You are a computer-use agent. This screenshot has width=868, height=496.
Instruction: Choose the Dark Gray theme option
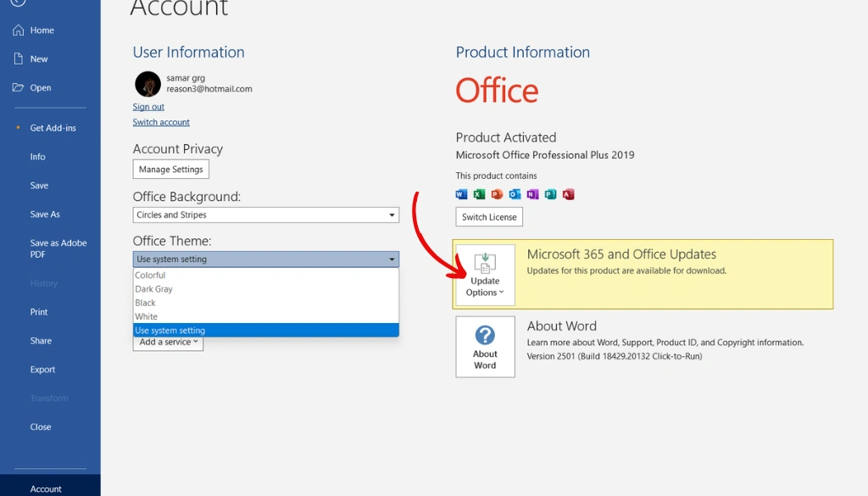point(265,289)
